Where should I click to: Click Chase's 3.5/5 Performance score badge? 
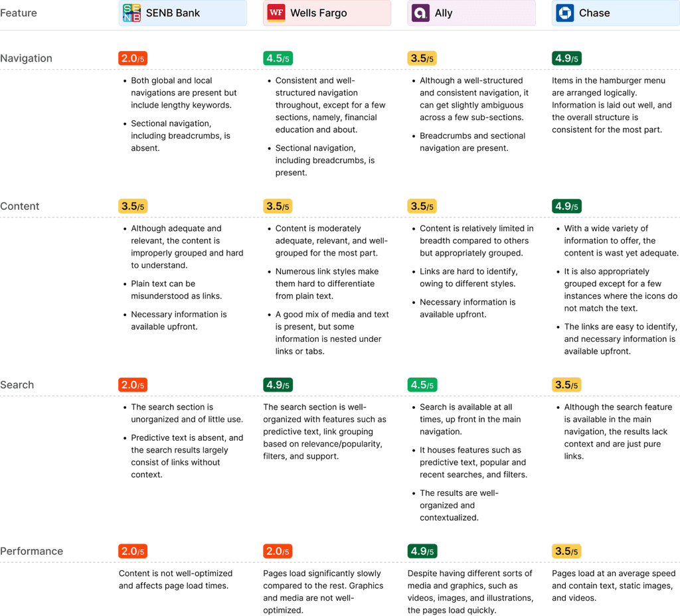(x=566, y=551)
